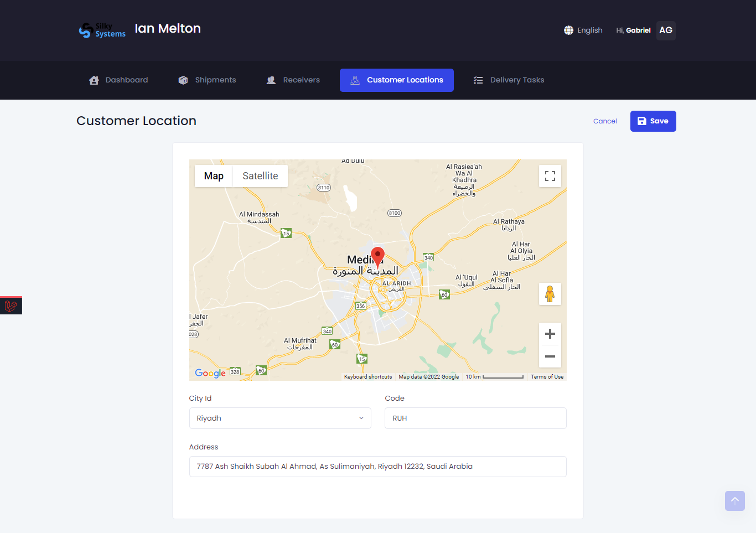The image size is (756, 533).
Task: Click the AG avatar badge
Action: coord(665,30)
